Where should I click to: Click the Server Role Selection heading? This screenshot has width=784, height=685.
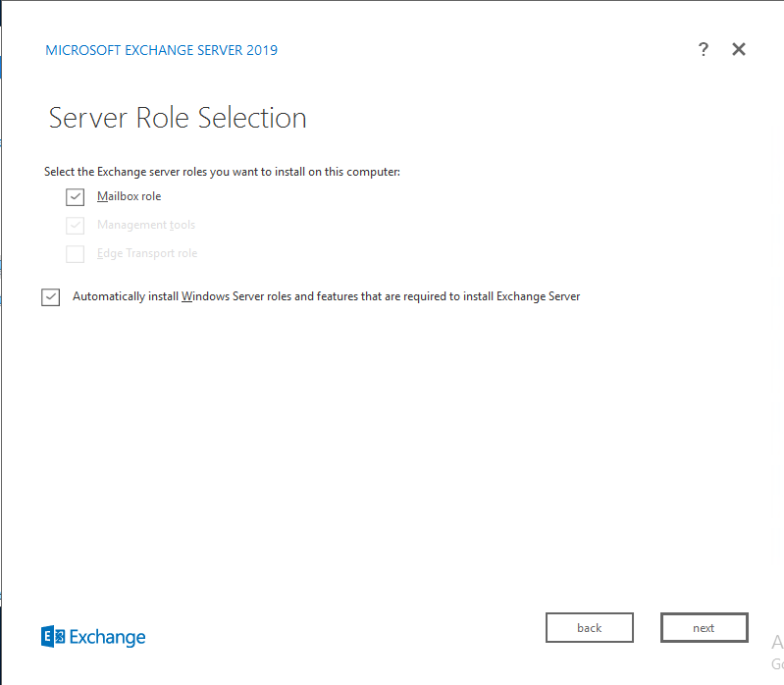tap(178, 118)
